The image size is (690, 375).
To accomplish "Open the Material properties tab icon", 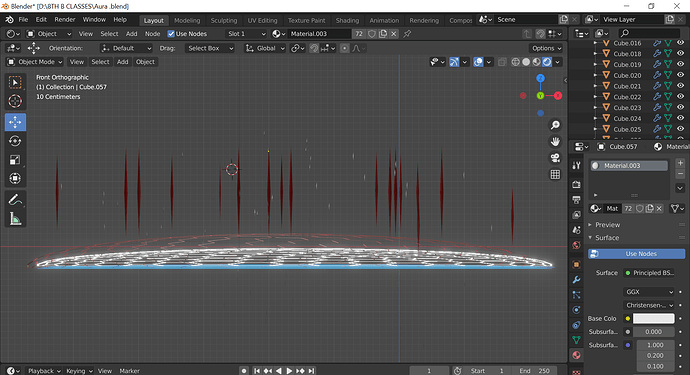I will (576, 355).
